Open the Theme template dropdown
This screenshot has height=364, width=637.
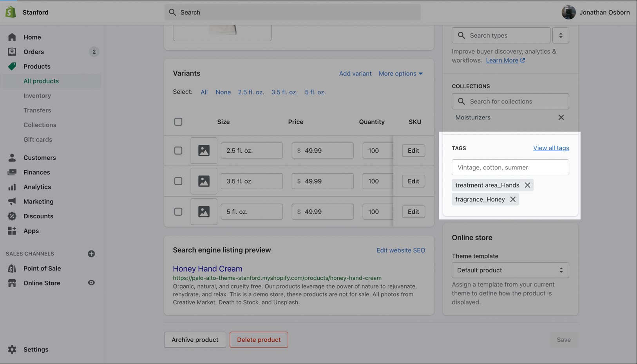pyautogui.click(x=510, y=270)
